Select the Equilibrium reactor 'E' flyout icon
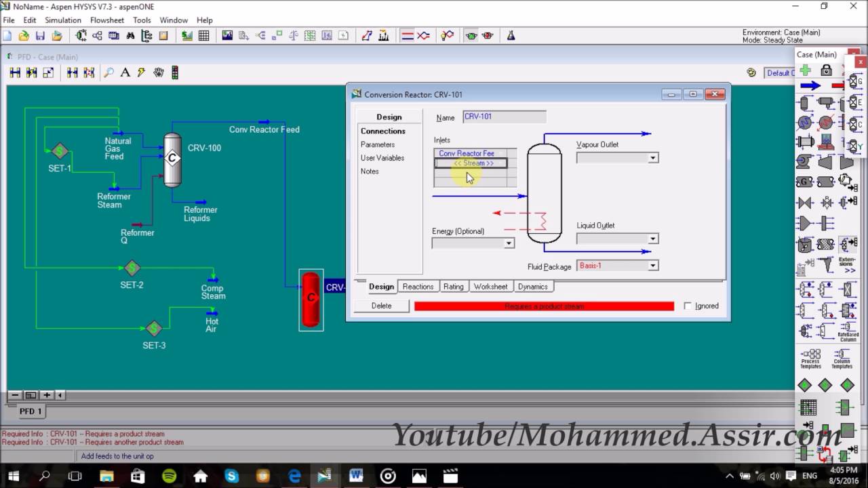The image size is (868, 488). pos(856,103)
